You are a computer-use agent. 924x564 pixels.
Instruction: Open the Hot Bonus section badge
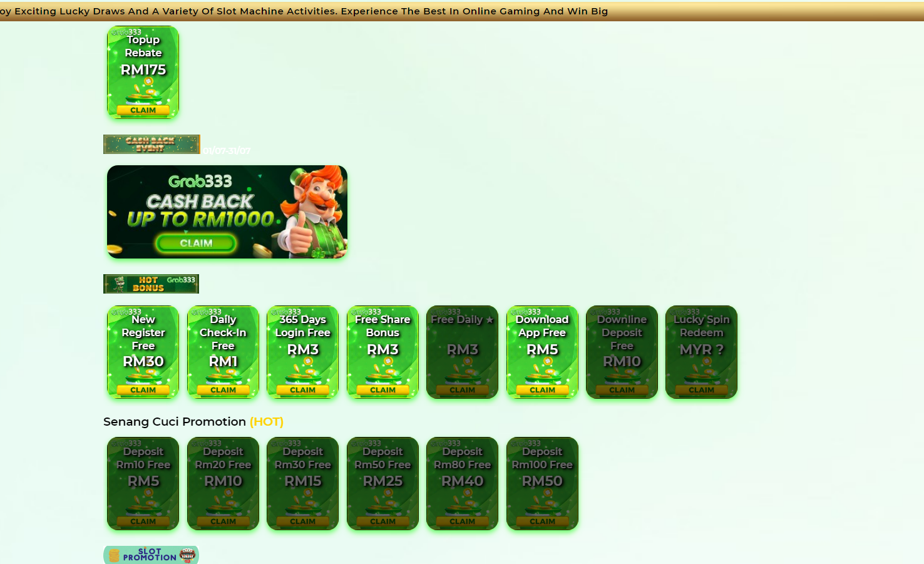tap(151, 284)
